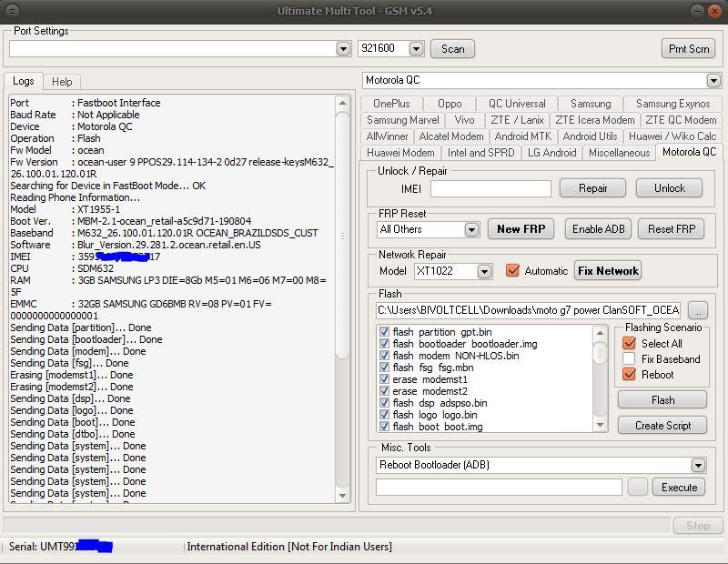Open the Android MTK tab

pos(522,136)
